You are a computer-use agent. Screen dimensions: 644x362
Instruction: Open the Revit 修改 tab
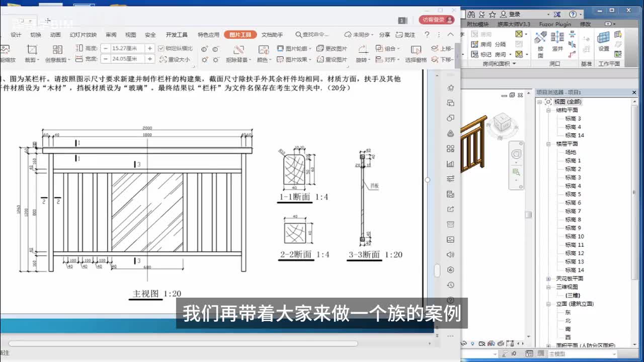click(x=586, y=24)
